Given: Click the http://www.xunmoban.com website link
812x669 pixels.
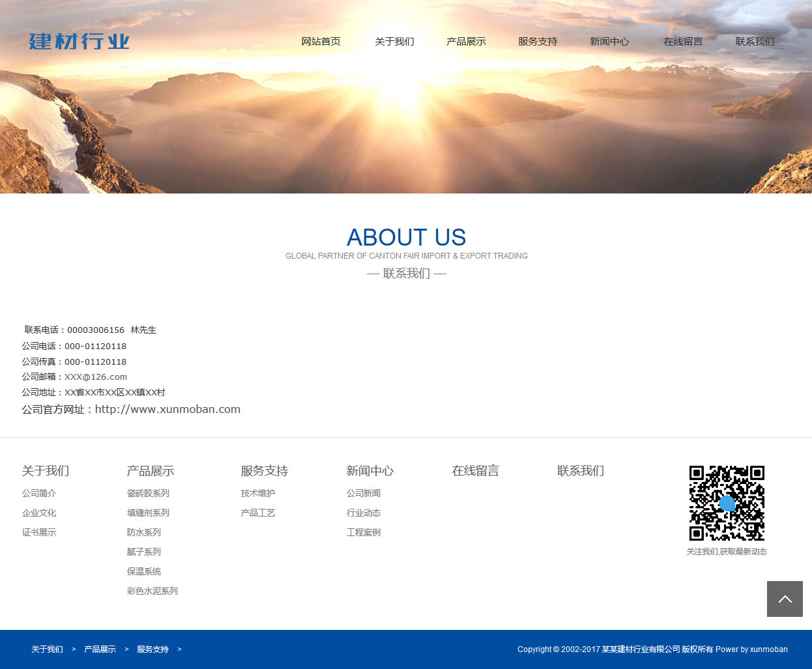Looking at the screenshot, I should [167, 409].
